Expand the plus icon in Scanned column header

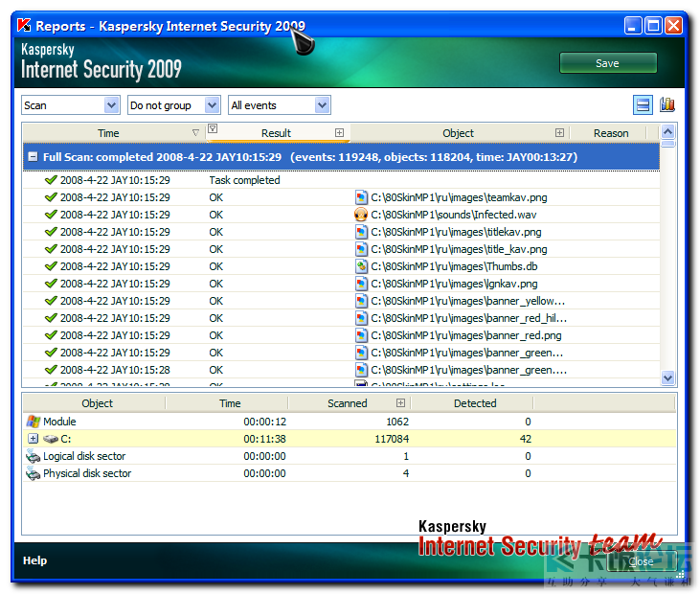400,402
